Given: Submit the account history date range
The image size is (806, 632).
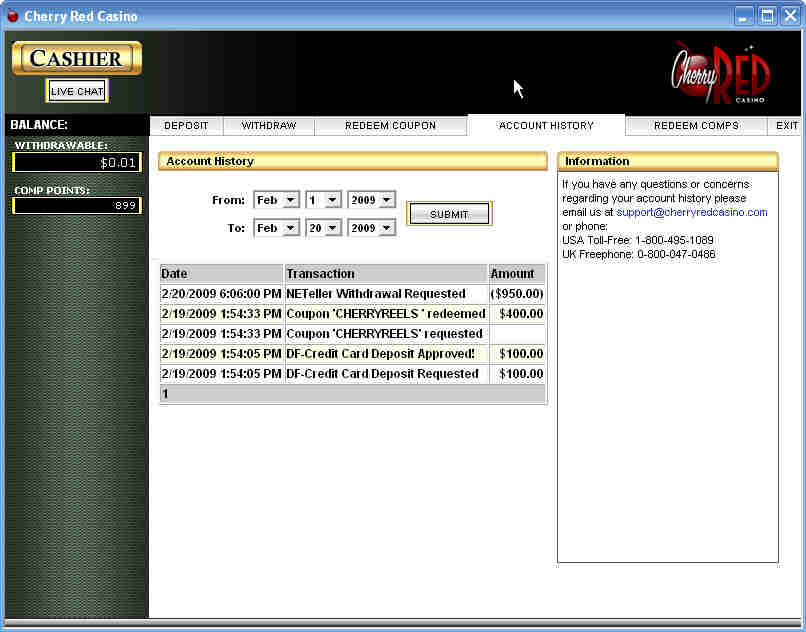Looking at the screenshot, I should click(449, 214).
